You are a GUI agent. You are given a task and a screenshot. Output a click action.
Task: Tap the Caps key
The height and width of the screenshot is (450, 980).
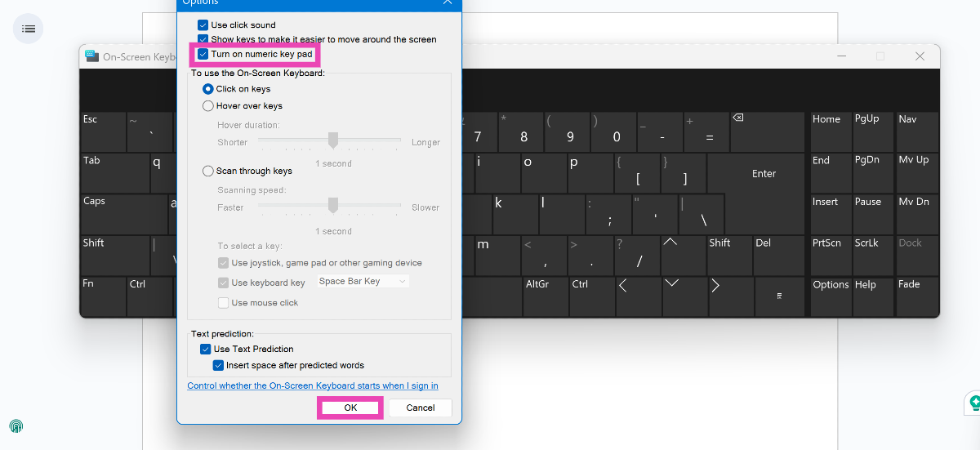click(123, 214)
